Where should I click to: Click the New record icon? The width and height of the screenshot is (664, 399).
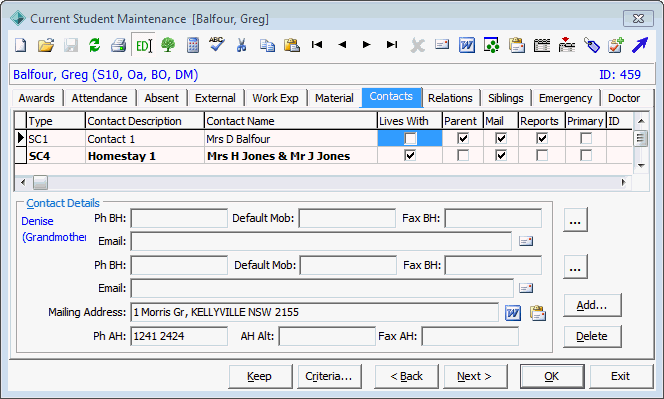tap(21, 45)
